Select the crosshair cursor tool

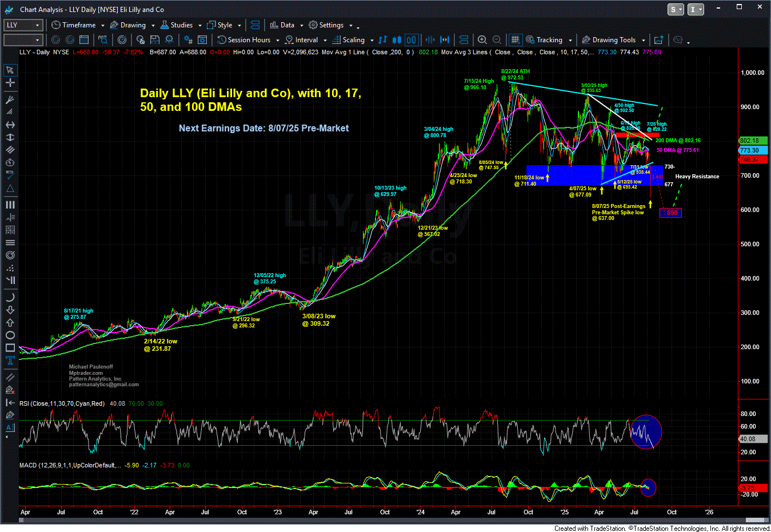point(10,83)
